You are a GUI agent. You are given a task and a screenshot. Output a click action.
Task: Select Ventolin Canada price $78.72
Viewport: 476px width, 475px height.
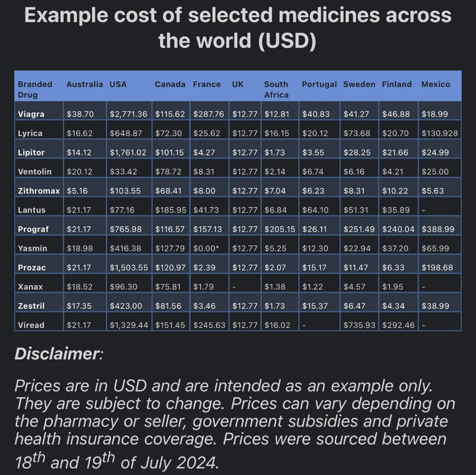tap(168, 172)
